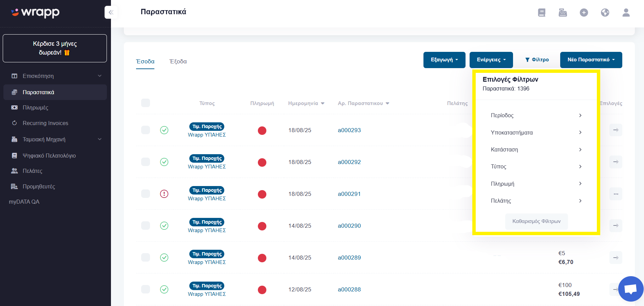Open the chat support bubble
Viewport: 644px width, 306px height.
(x=631, y=289)
